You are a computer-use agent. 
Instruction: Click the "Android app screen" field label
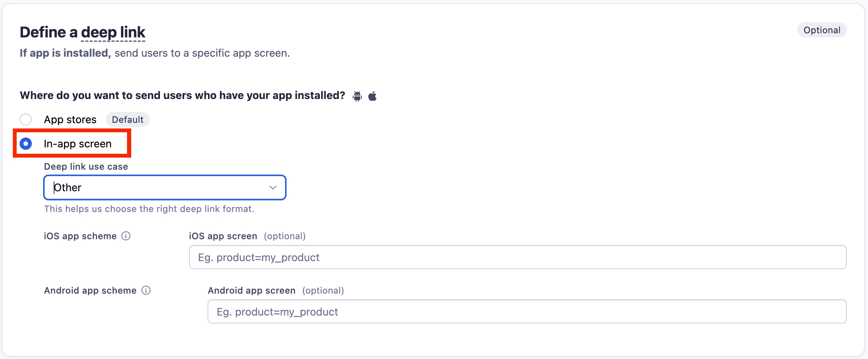pyautogui.click(x=251, y=291)
